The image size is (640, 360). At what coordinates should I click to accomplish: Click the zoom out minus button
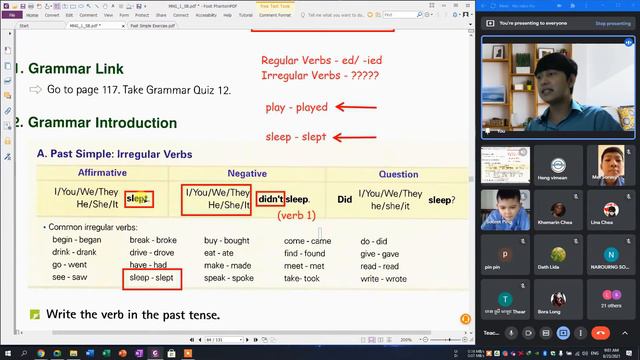tap(425, 340)
